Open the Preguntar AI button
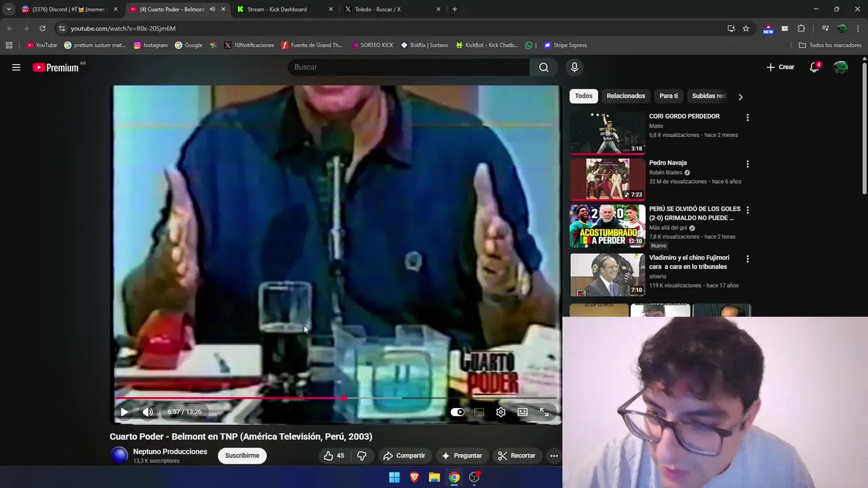The height and width of the screenshot is (488, 868). pyautogui.click(x=461, y=455)
